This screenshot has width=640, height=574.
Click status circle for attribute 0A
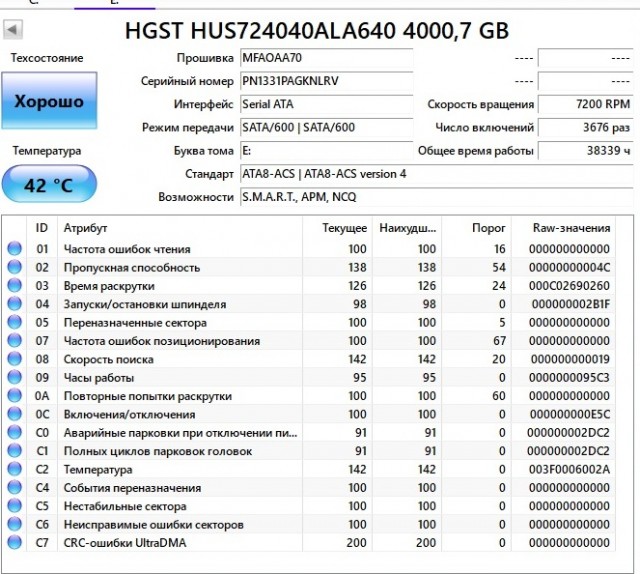(15, 396)
